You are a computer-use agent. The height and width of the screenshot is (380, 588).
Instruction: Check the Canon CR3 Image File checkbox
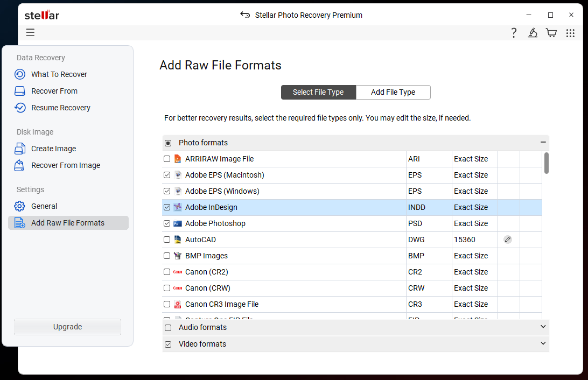point(167,304)
